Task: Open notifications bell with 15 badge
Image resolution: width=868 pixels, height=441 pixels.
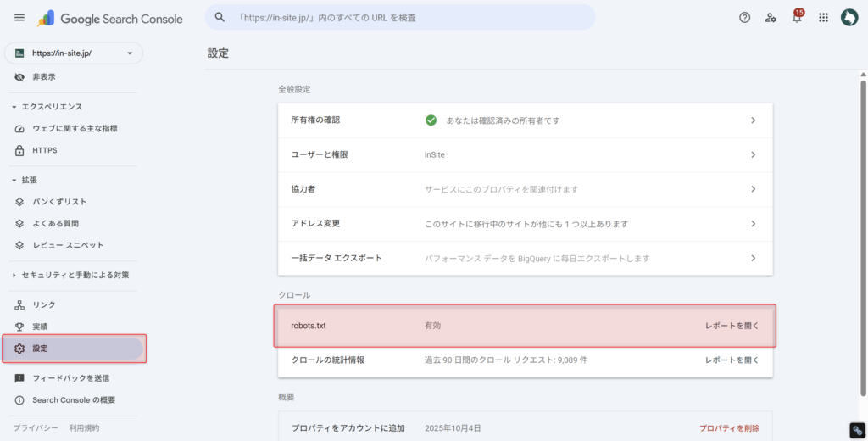Action: tap(797, 17)
